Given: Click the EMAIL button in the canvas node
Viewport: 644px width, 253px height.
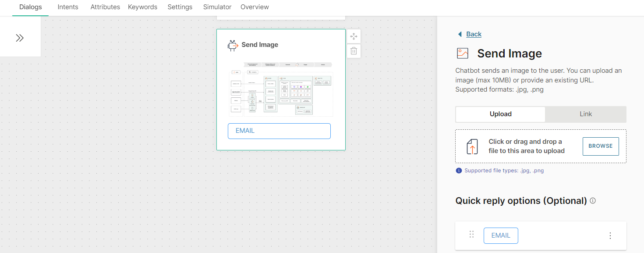Looking at the screenshot, I should (279, 131).
